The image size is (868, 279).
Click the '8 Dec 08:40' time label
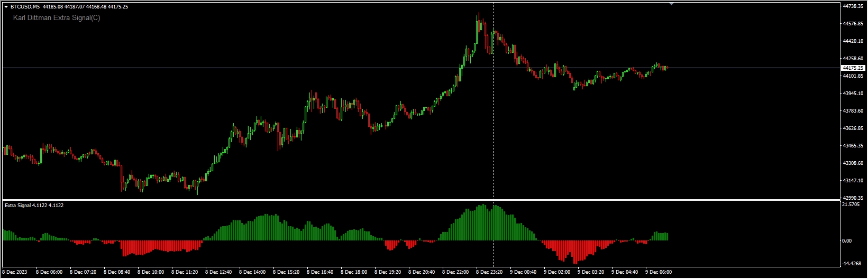pyautogui.click(x=117, y=273)
